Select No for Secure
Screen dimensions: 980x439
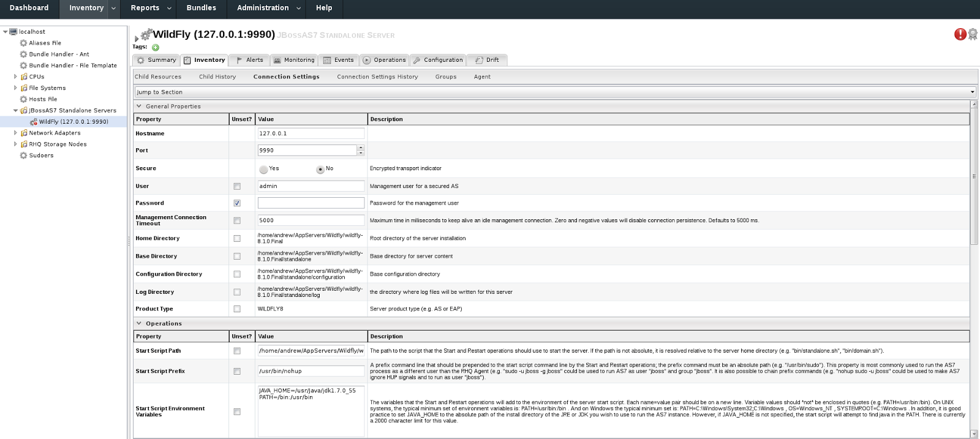coord(320,169)
